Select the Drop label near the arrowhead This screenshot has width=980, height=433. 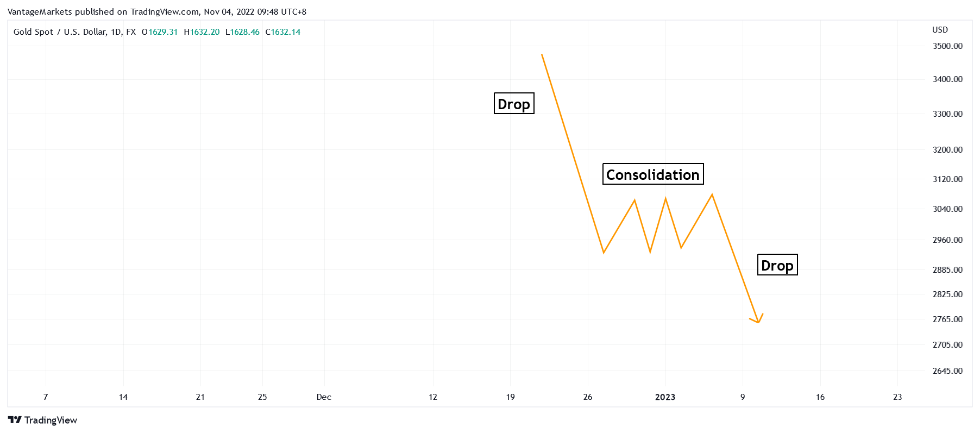777,265
